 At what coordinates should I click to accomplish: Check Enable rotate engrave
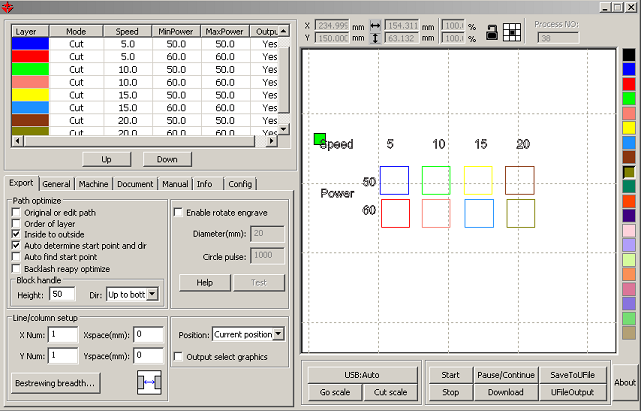[178, 213]
